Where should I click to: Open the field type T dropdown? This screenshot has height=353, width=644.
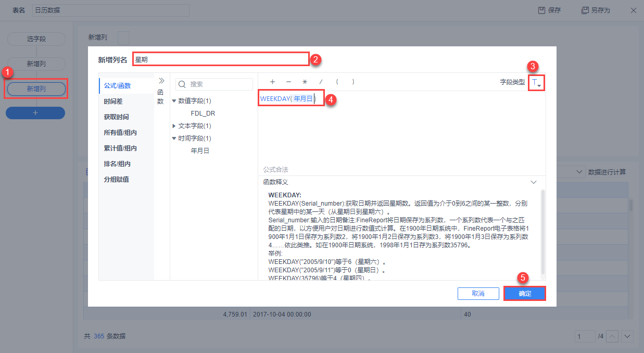coord(536,82)
